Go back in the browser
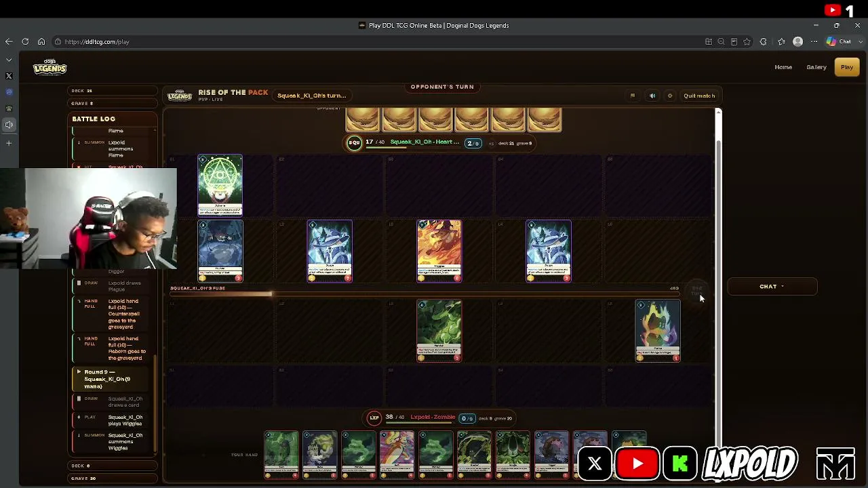Screen dimensions: 868x488 9,42
